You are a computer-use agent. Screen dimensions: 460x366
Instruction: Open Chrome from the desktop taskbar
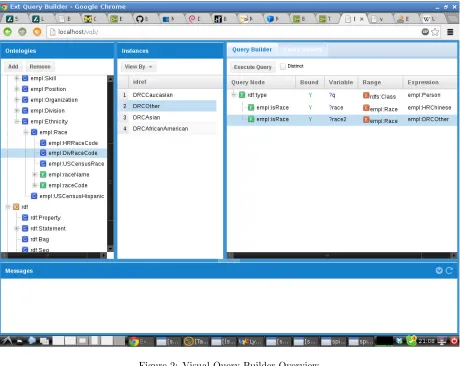140,341
